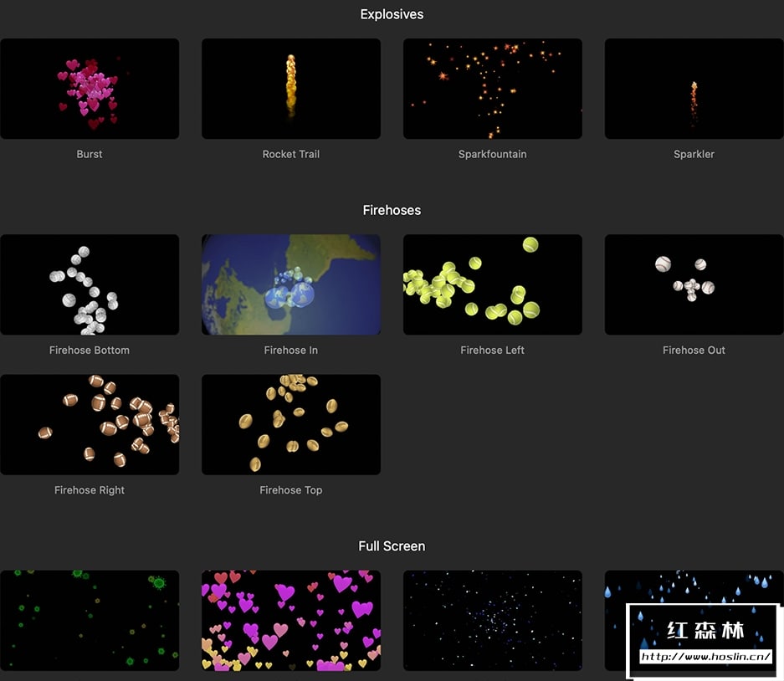Choose the starfield Full Screen thumbnail
The width and height of the screenshot is (784, 681).
[x=493, y=621]
